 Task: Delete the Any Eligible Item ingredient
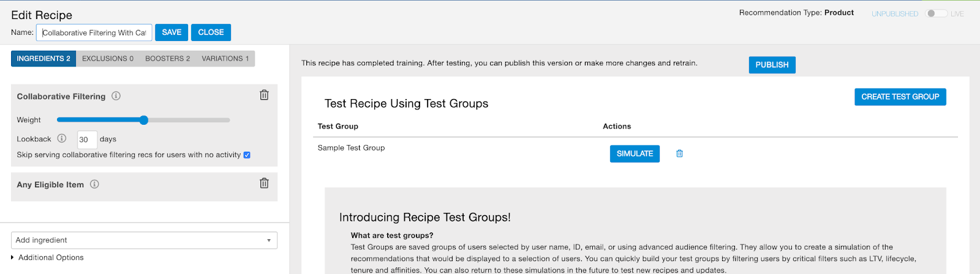[x=264, y=183]
